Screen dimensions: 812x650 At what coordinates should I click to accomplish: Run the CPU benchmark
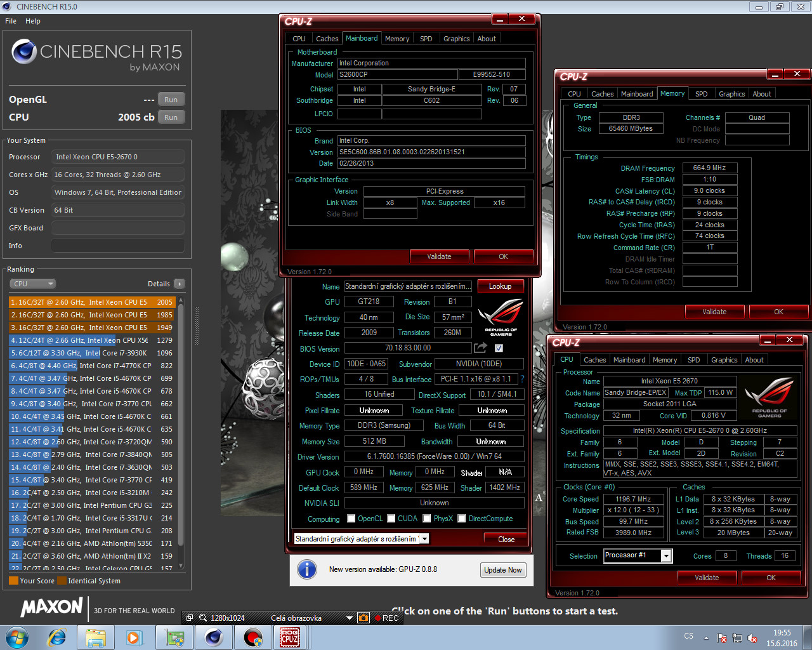click(x=171, y=117)
